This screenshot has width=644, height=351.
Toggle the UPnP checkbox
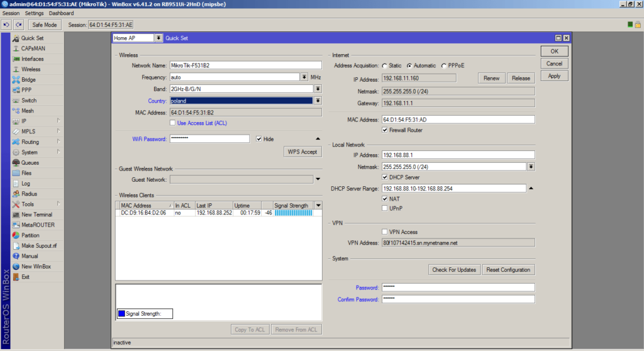coord(385,208)
